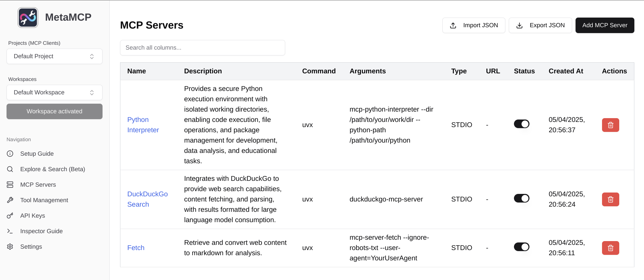644x280 pixels.
Task: Delete the DuckDuckGo Search server
Action: point(610,199)
